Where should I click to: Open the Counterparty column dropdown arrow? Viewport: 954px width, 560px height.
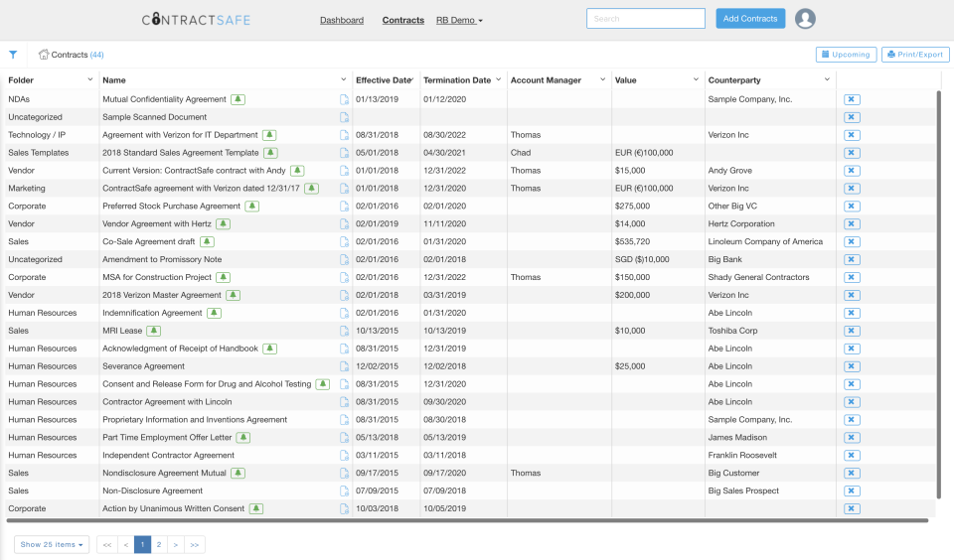click(827, 79)
